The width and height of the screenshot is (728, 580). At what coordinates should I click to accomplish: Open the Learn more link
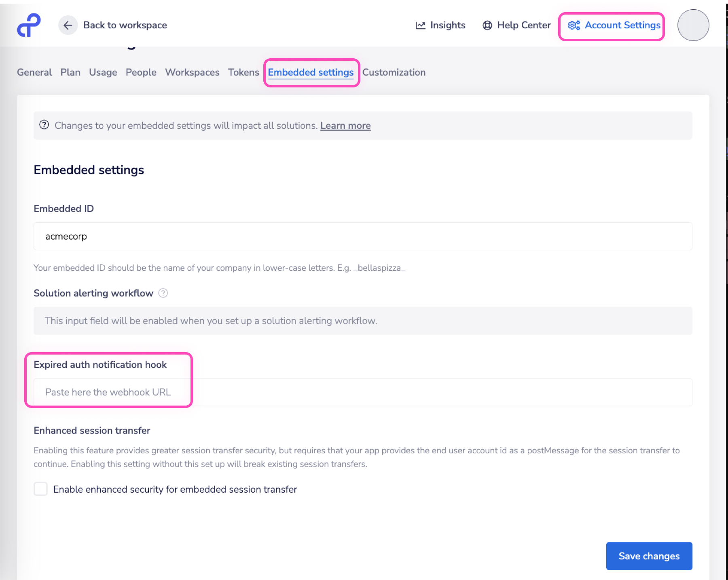345,126
